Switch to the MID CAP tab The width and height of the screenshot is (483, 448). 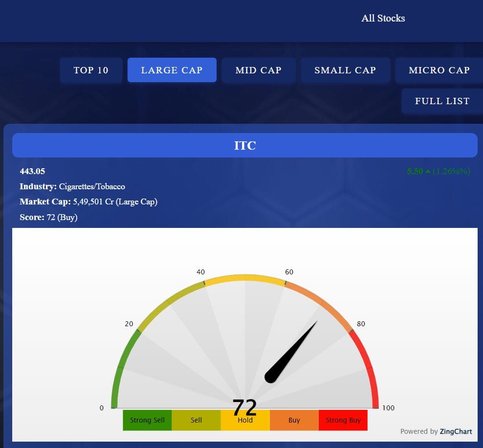click(x=259, y=70)
